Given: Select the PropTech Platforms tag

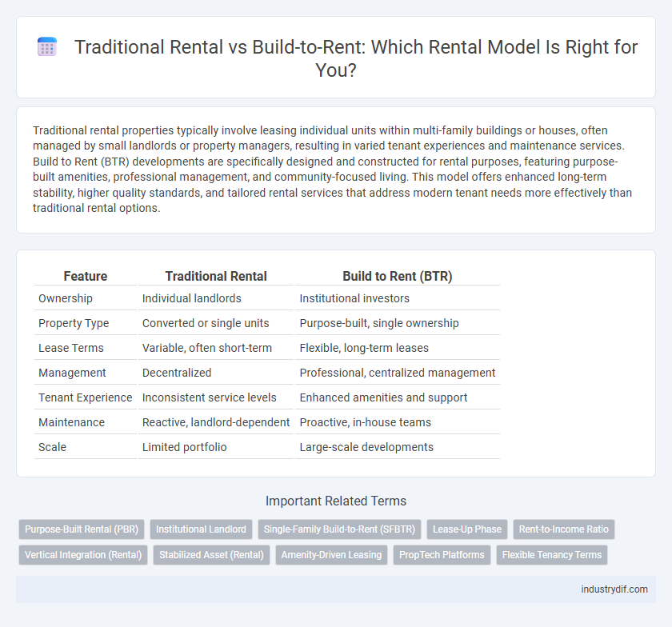Looking at the screenshot, I should coord(442,554).
